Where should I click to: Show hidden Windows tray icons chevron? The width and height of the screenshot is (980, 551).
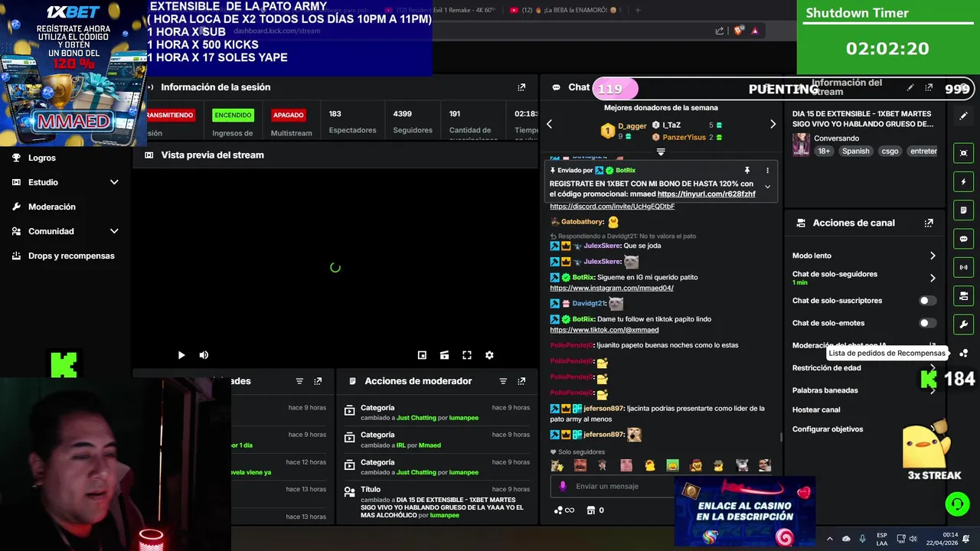click(829, 539)
